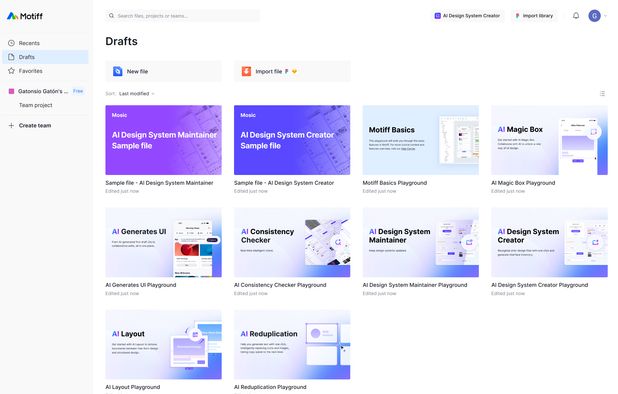Select Drafts in the sidebar
The image size is (618, 394).
[45, 57]
